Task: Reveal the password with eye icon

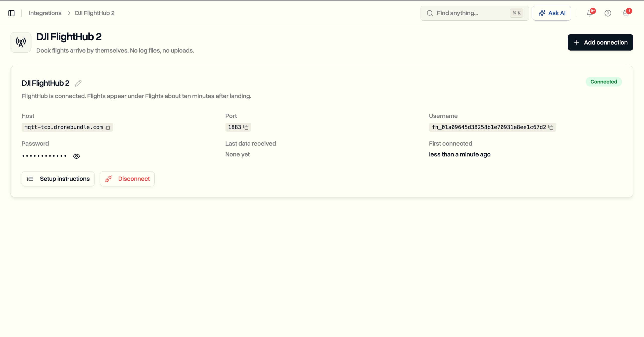Action: (76, 156)
